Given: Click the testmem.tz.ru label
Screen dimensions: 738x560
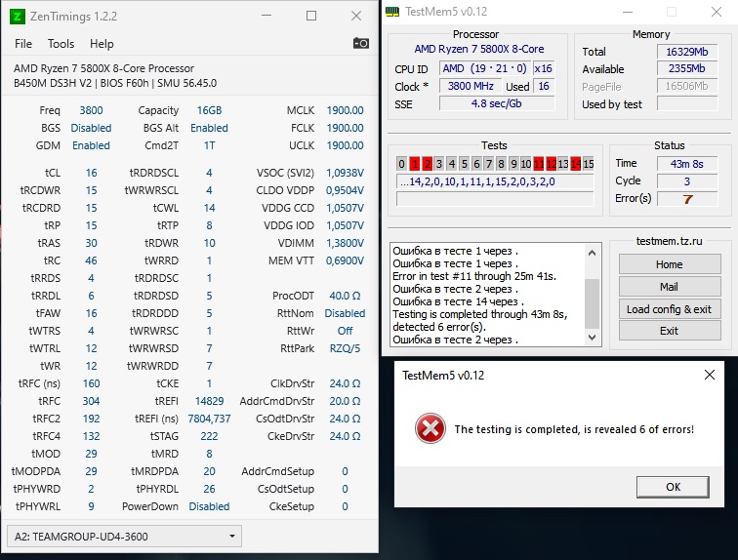Looking at the screenshot, I should tap(669, 241).
